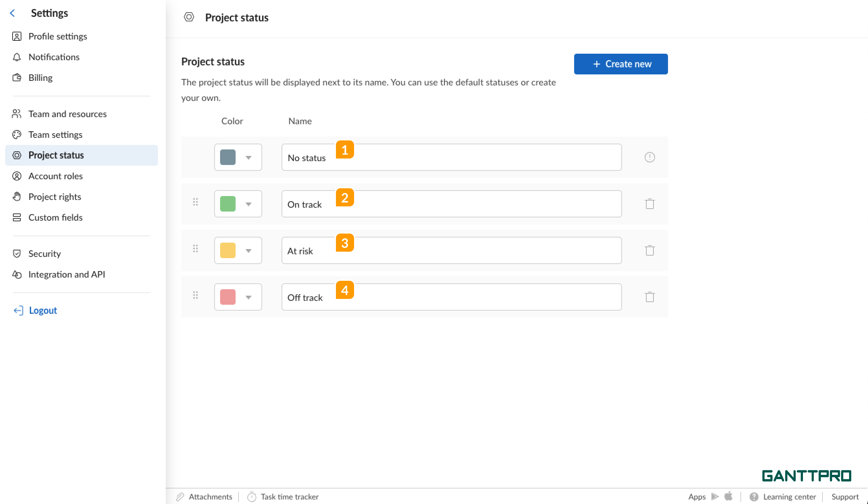Open Team settings palette icon
The height and width of the screenshot is (504, 868).
pos(17,134)
